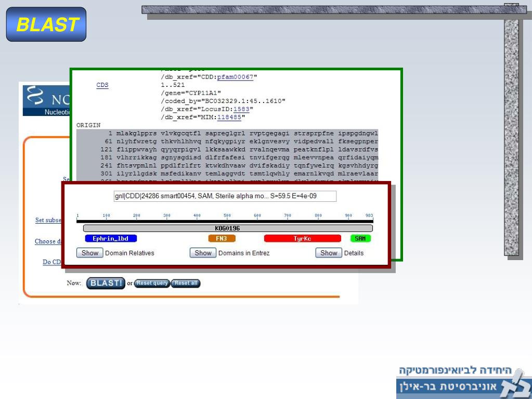Select the FN3 domain bar
The height and width of the screenshot is (399, 532).
[x=222, y=239]
